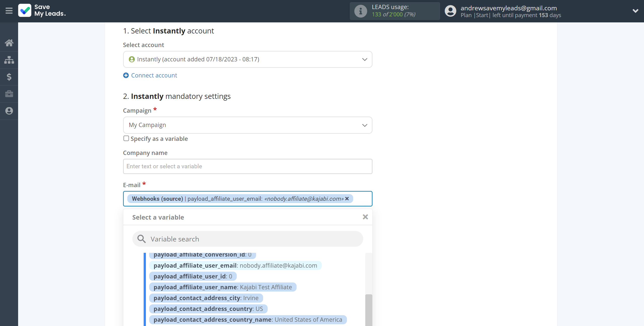Screen dimensions: 644x326
Task: Close the Select a variable panel
Action: tap(365, 217)
